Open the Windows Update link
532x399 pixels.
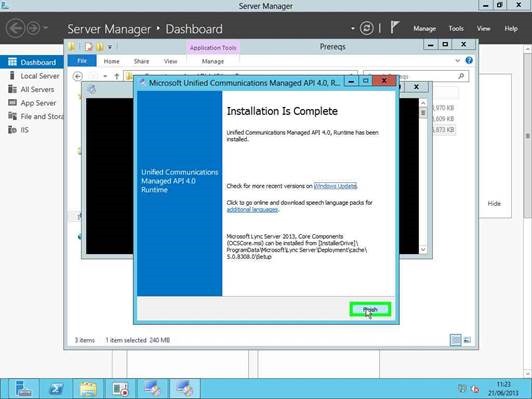point(335,186)
